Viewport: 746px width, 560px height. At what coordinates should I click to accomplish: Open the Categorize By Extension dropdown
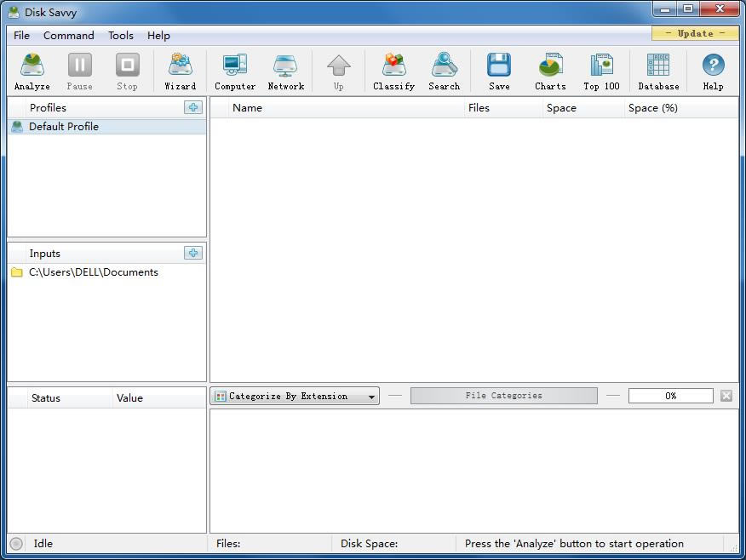pos(295,396)
